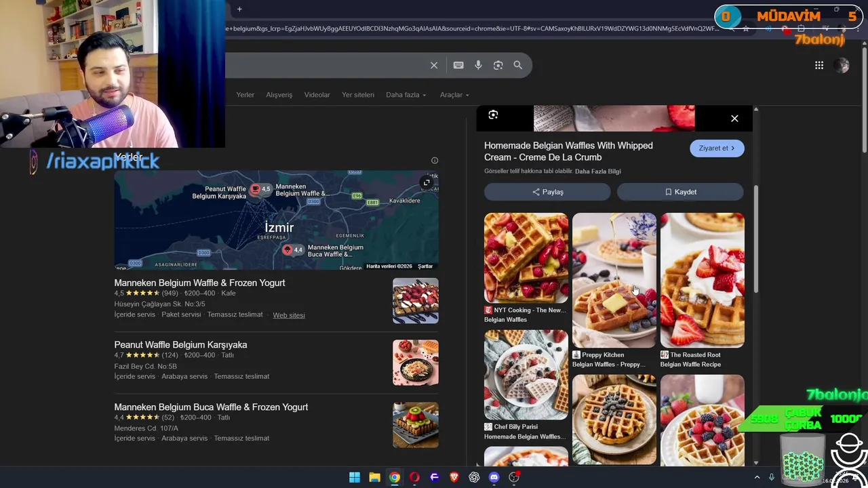868x488 pixels.
Task: Close the image preview panel
Action: [x=734, y=119]
